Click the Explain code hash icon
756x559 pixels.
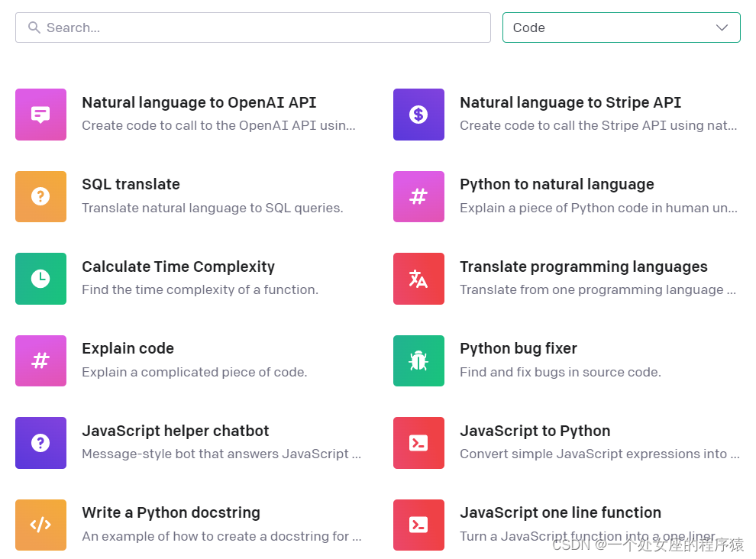40,360
